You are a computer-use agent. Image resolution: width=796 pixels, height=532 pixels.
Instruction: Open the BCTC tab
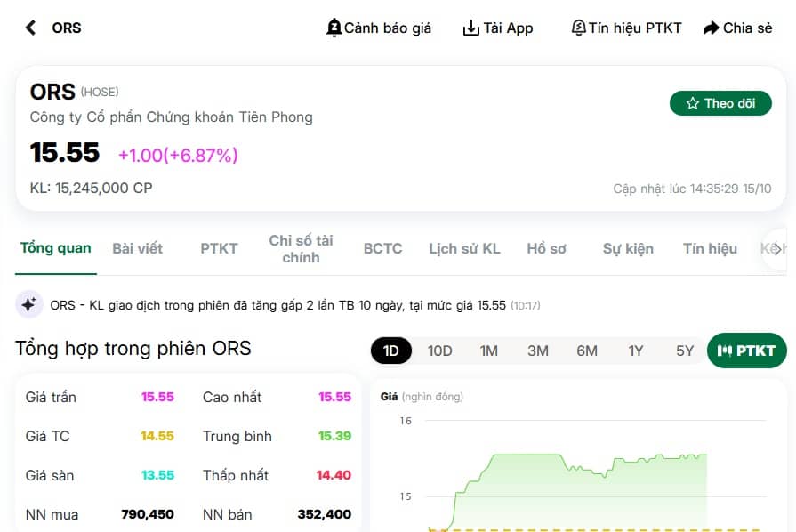coord(382,249)
